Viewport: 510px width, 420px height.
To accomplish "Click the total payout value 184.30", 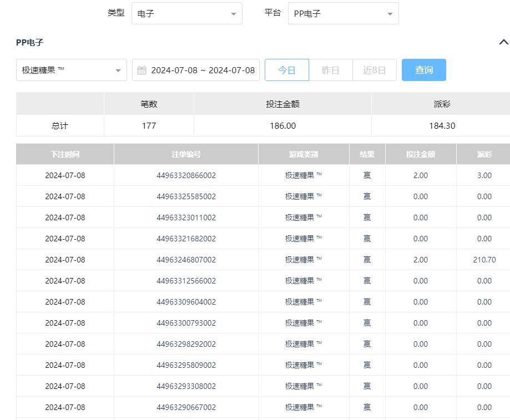I will tap(442, 126).
